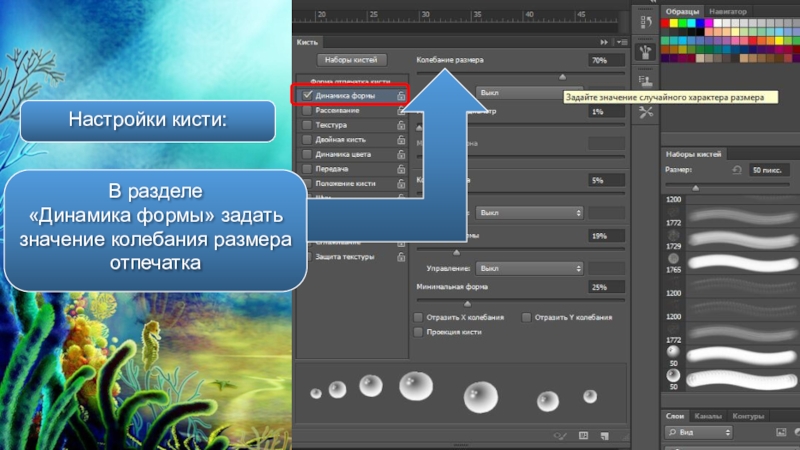Select the Слои tab
800x450 pixels.
[674, 416]
